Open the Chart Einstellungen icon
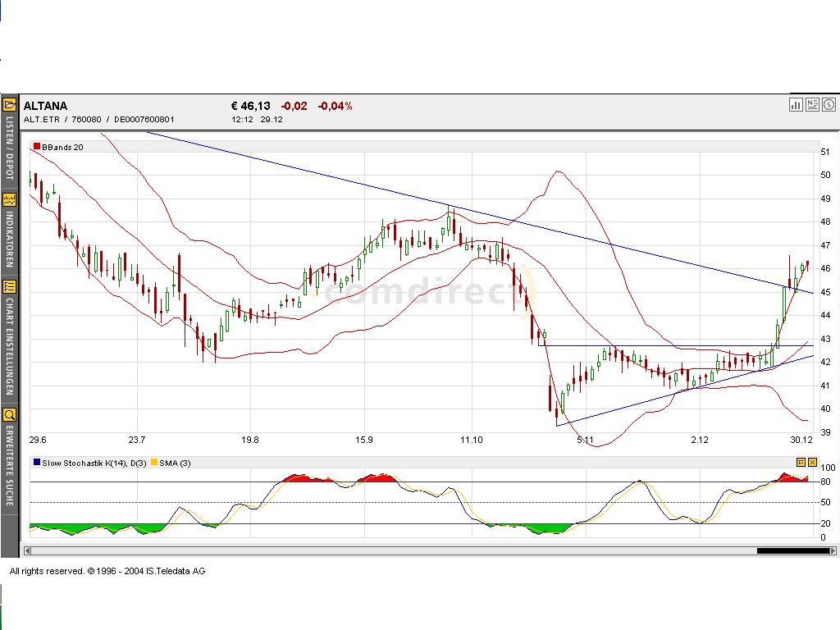The width and height of the screenshot is (840, 630). pos(9,286)
